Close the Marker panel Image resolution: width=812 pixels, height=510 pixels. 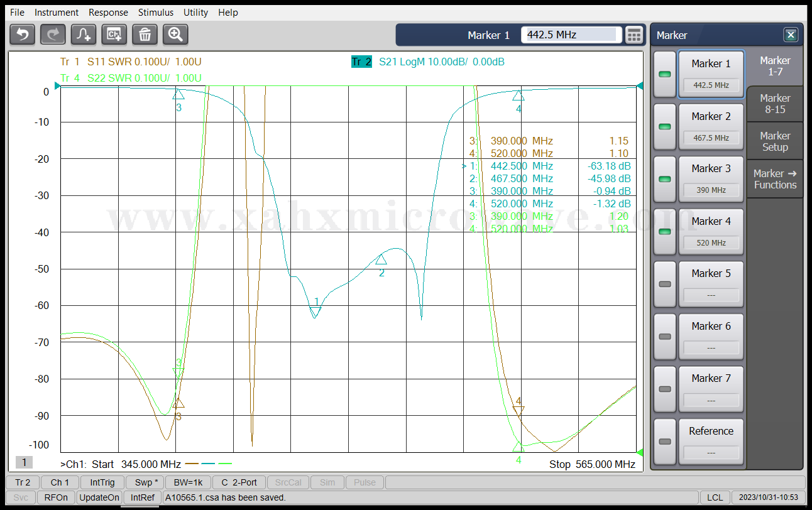[791, 35]
